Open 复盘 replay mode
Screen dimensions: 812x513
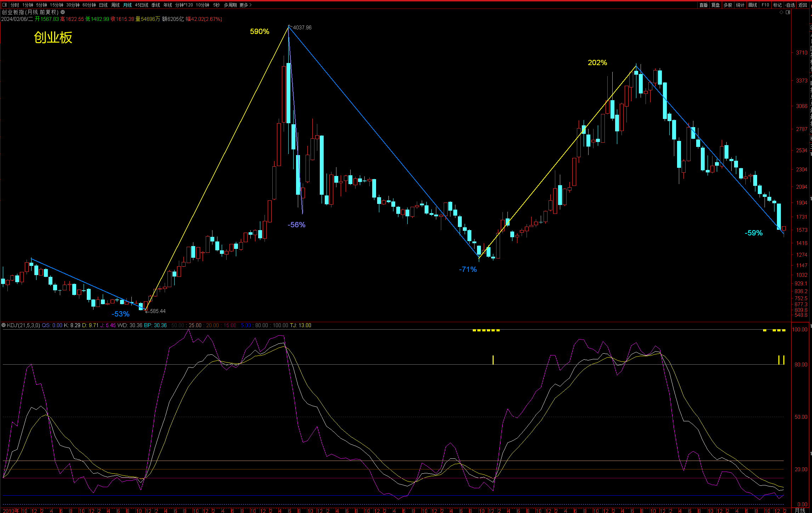pos(715,5)
